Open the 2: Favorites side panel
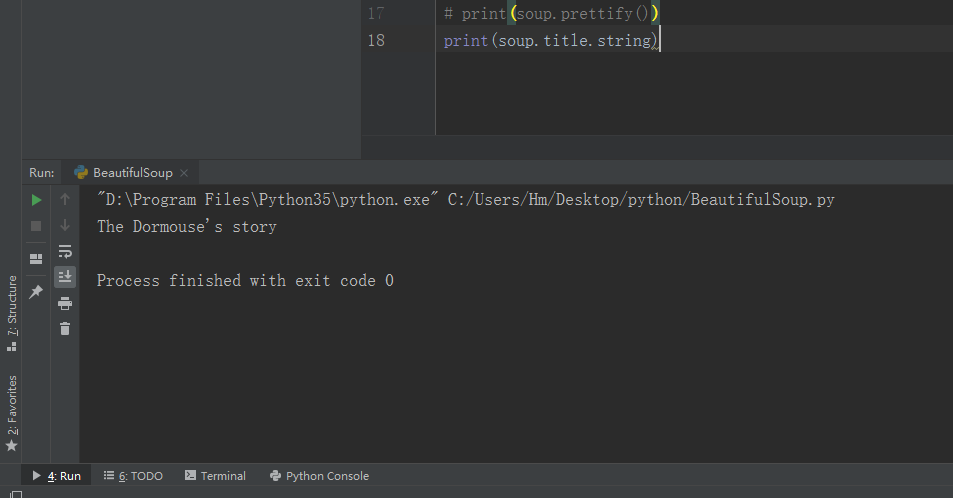Viewport: 953px width, 498px height. click(x=12, y=413)
